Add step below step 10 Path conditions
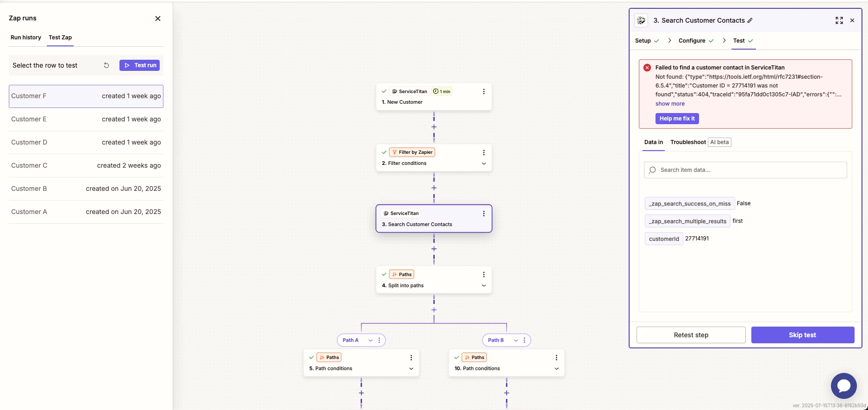The height and width of the screenshot is (410, 868). 506,393
